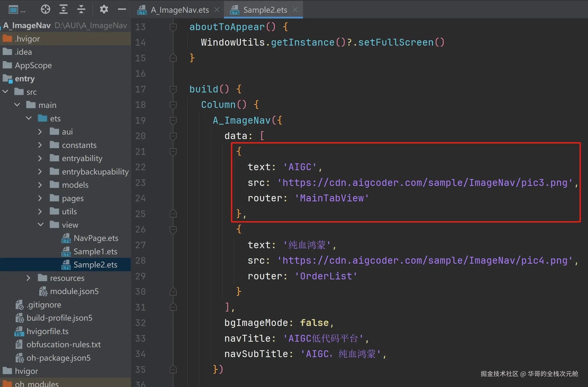The height and width of the screenshot is (387, 588).
Task: Collapse the view folder
Action: pos(40,225)
